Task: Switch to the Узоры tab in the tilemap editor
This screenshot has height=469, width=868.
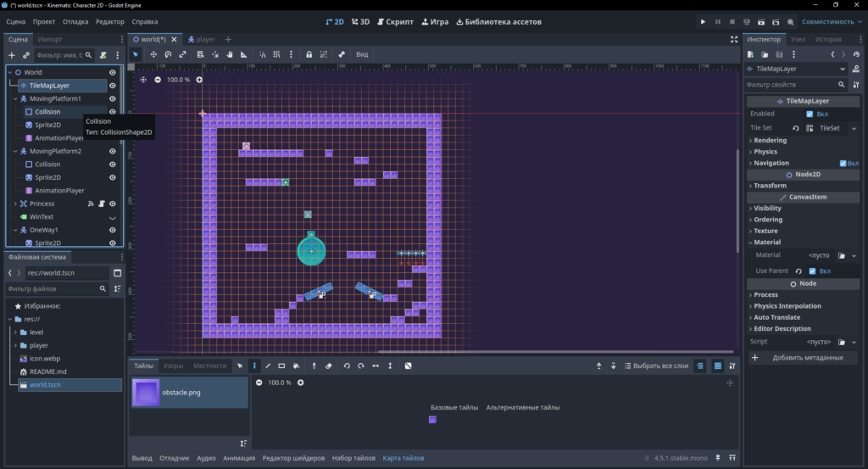Action: tap(173, 366)
